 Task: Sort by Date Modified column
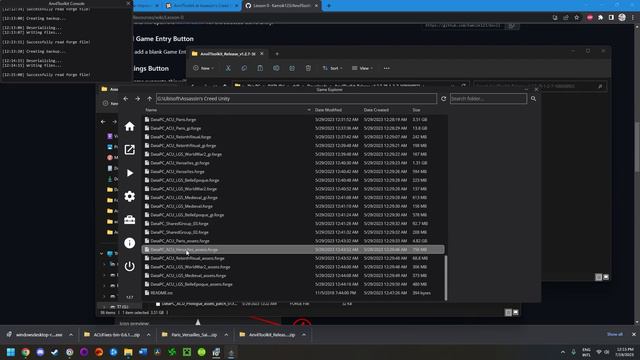click(329, 110)
